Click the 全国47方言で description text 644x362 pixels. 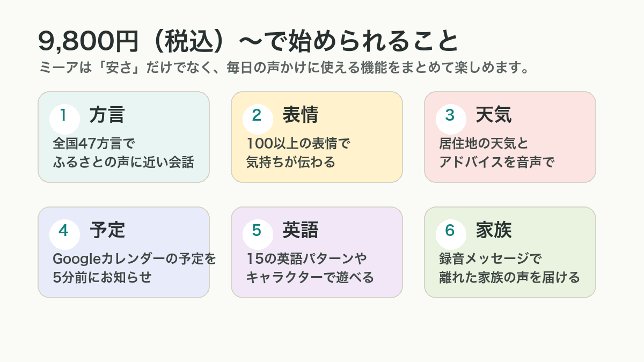tap(94, 144)
